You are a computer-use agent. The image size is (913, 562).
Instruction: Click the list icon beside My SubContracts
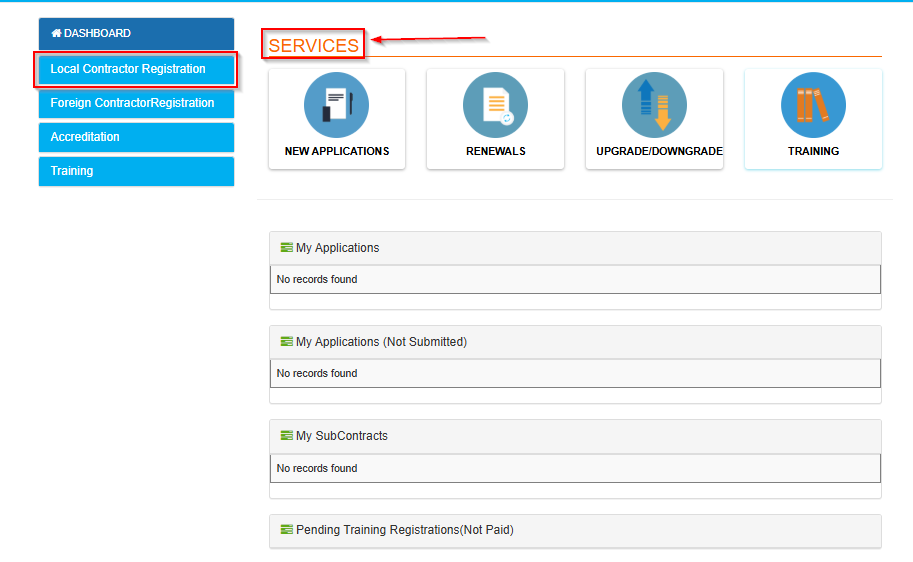pos(286,435)
